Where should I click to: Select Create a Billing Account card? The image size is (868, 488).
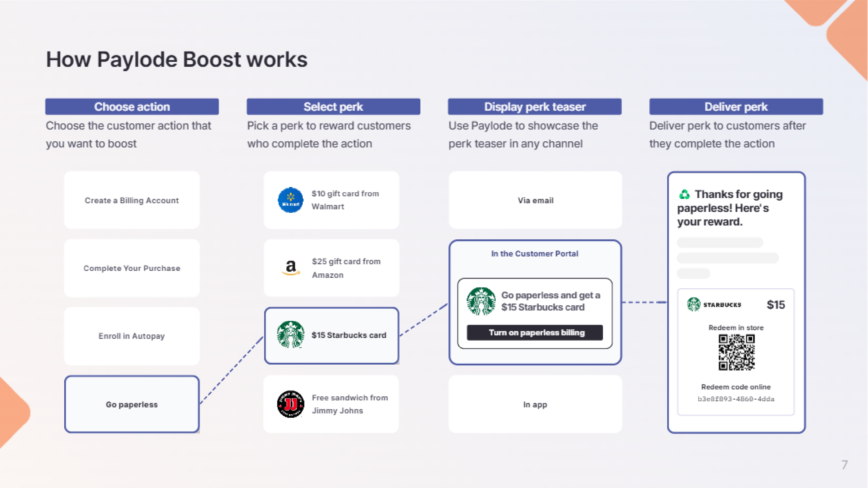tap(132, 200)
